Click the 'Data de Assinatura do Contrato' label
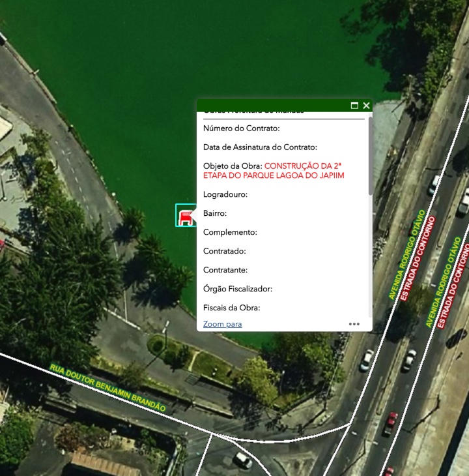469x476 pixels. click(x=260, y=147)
